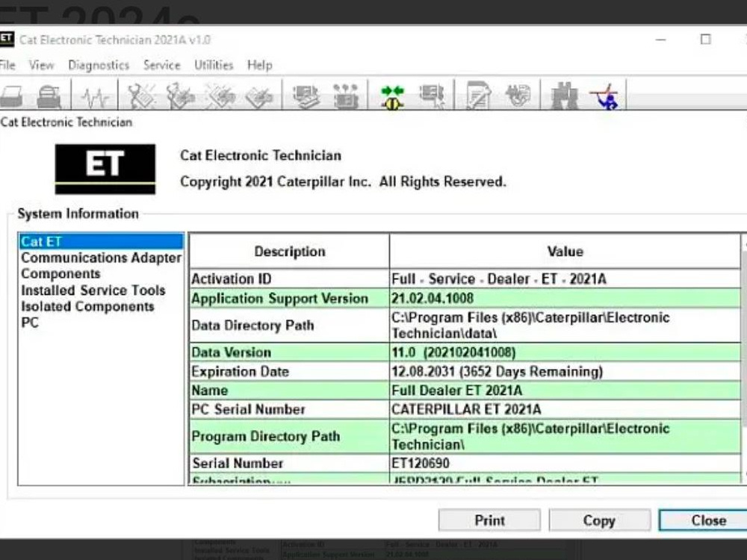Click the document with pencil icon
Screen dimensions: 747x560
[478, 96]
